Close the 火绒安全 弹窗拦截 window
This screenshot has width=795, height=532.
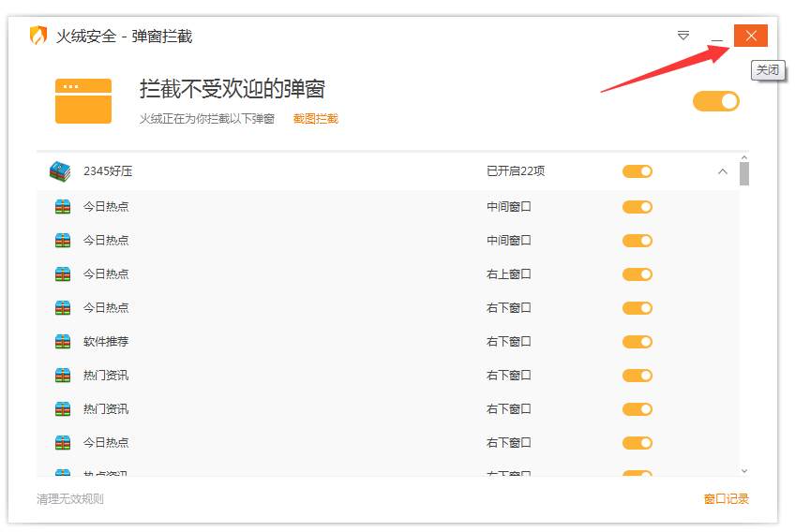tap(751, 36)
